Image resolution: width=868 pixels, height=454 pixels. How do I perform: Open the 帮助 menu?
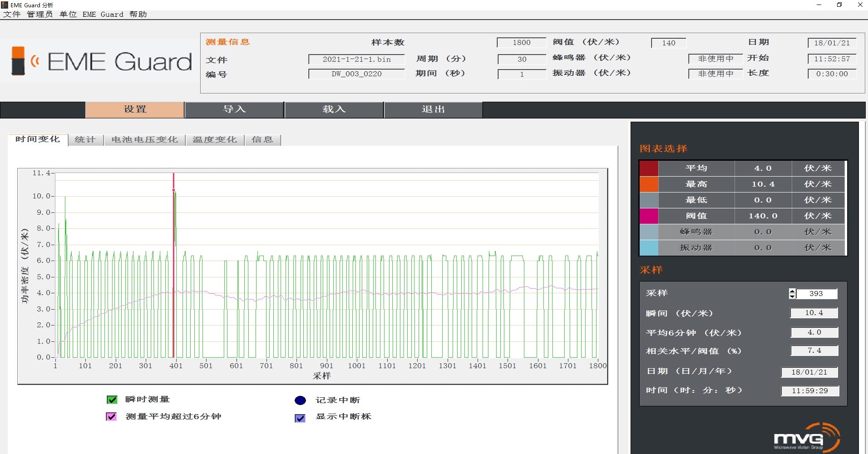point(138,14)
